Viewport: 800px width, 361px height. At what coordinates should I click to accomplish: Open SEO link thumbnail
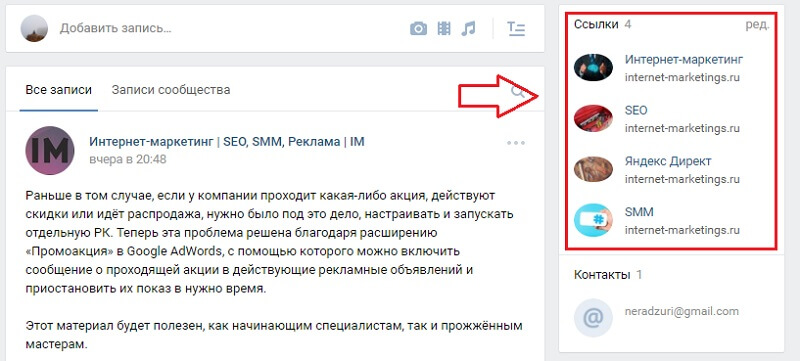point(593,118)
